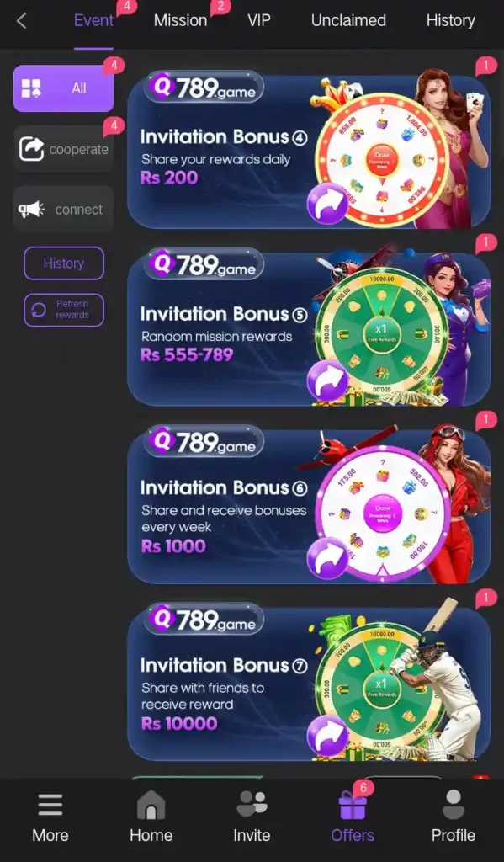This screenshot has width=504, height=862.
Task: Open the top History tab
Action: pos(451,21)
